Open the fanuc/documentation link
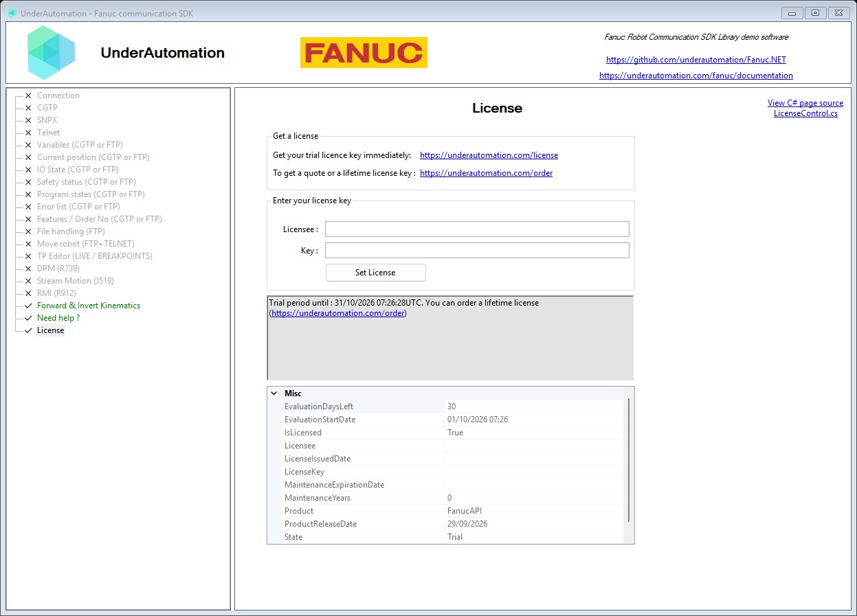 pyautogui.click(x=696, y=76)
